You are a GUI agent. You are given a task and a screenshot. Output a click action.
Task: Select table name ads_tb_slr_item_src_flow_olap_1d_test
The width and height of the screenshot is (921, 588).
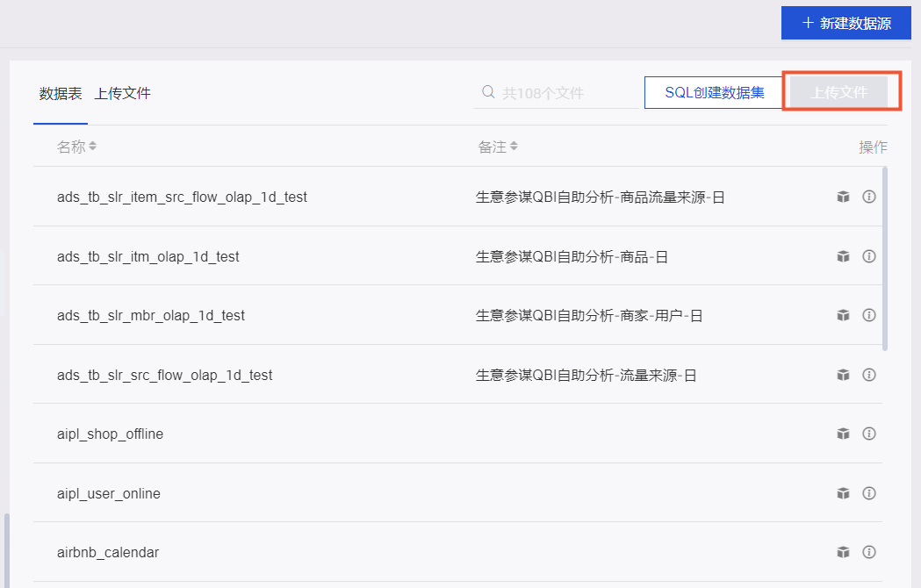[x=182, y=197]
